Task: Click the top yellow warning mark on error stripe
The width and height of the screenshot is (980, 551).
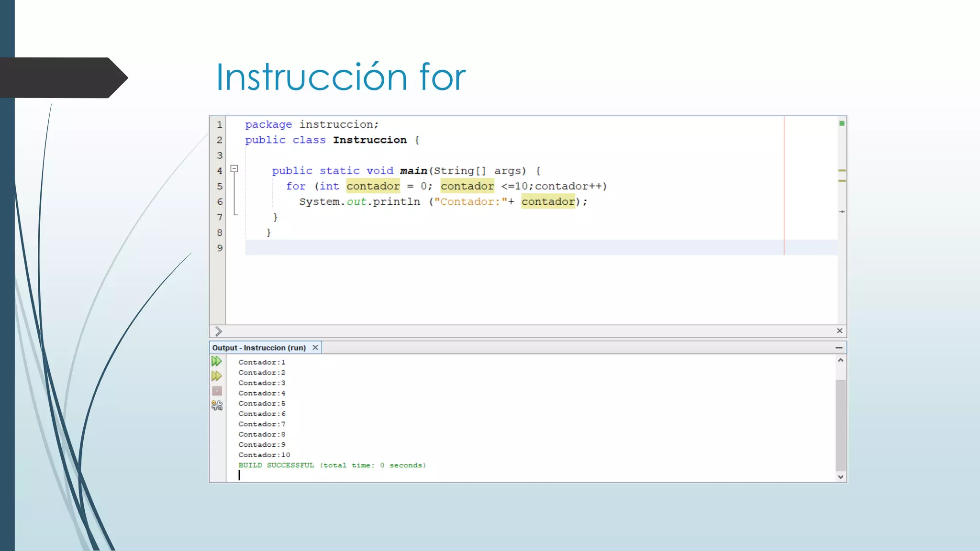Action: [842, 170]
